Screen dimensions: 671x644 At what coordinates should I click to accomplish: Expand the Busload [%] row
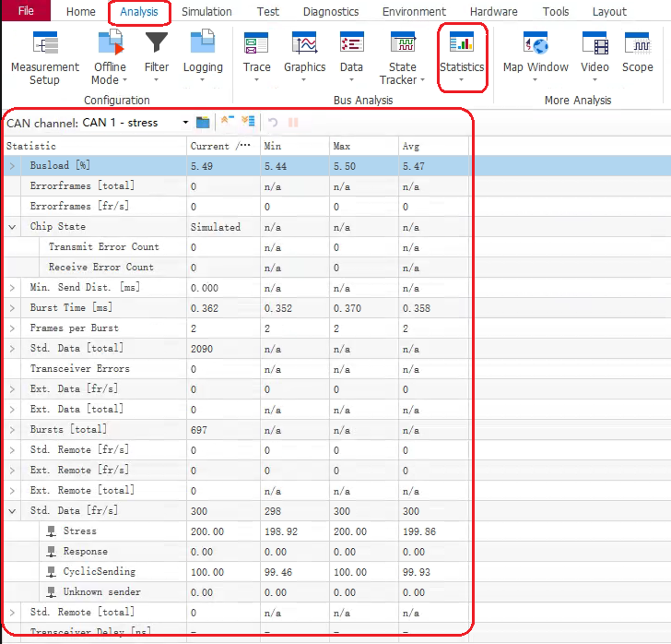12,166
